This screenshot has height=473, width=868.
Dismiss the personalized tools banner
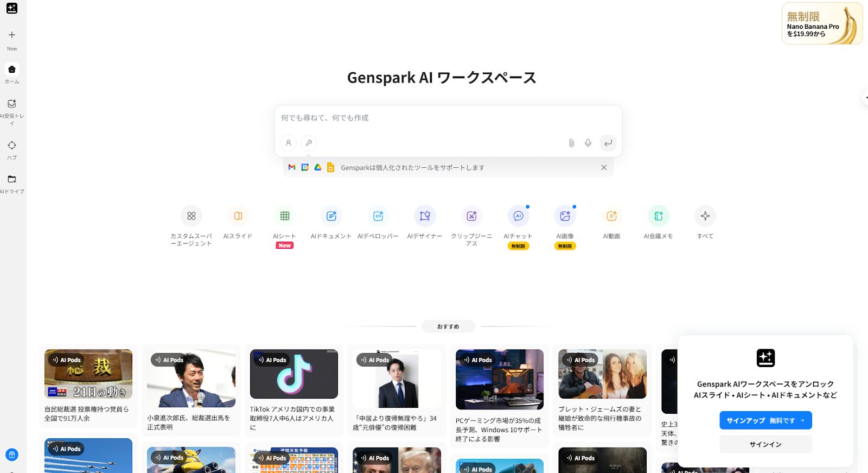[604, 167]
